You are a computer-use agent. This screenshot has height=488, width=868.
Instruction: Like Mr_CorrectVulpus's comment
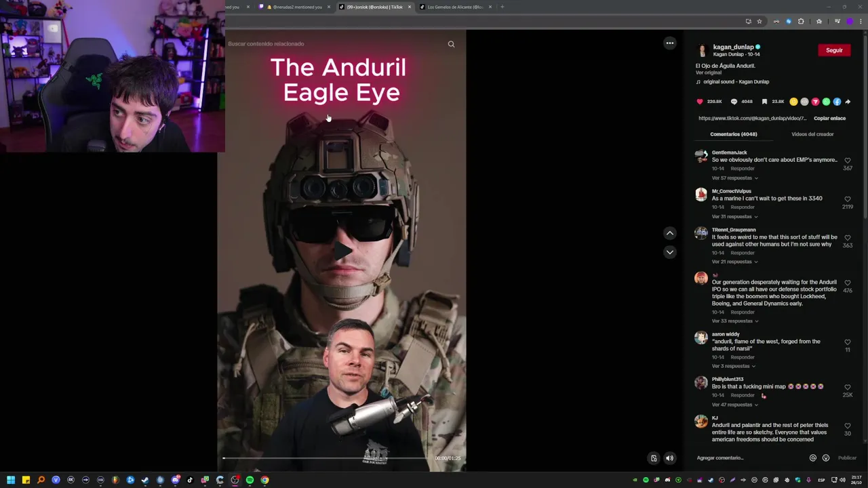tap(848, 199)
